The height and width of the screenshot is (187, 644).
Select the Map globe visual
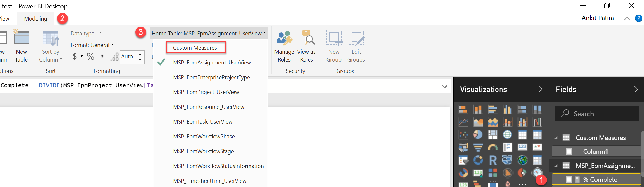click(507, 135)
